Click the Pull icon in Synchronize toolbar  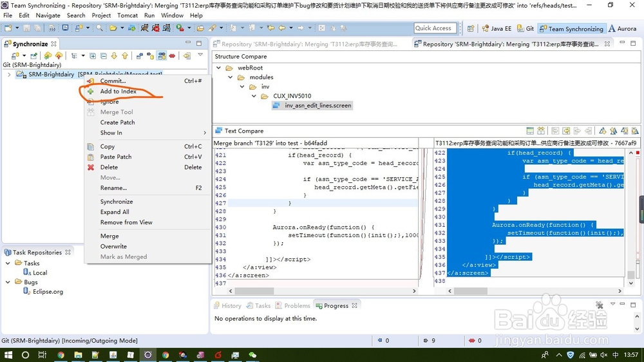click(x=48, y=55)
